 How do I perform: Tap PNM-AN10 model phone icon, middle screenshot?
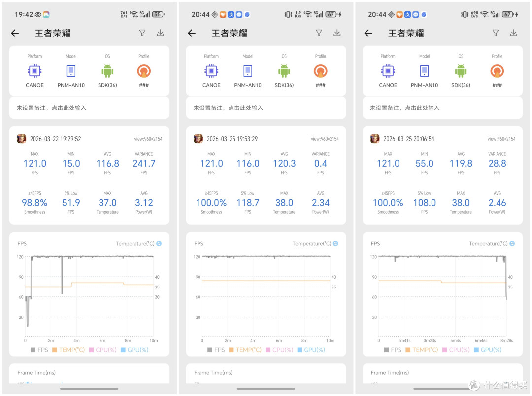(x=248, y=72)
